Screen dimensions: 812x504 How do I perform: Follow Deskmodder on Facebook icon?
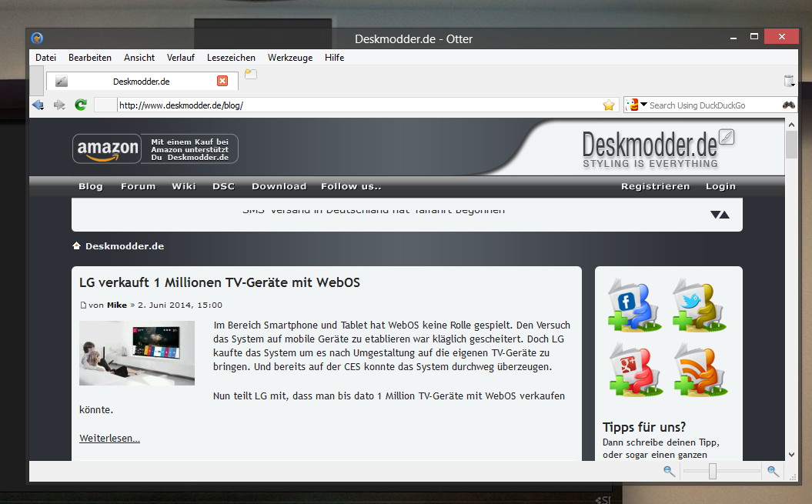(635, 305)
